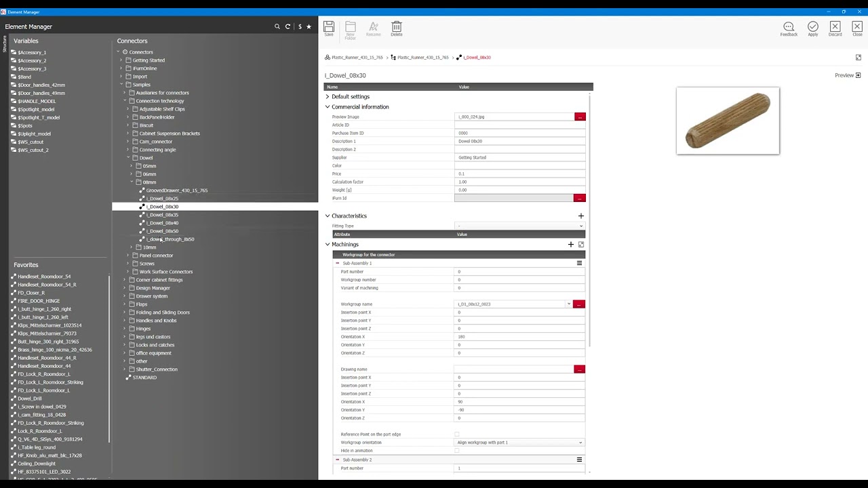
Task: Open Sub-Assembly 2 hamburger menu
Action: (x=579, y=460)
